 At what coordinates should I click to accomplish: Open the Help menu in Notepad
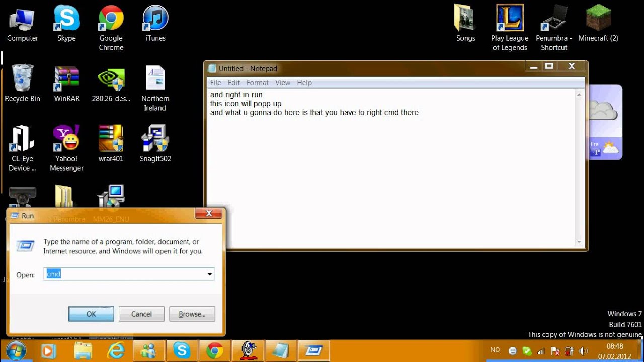point(304,83)
